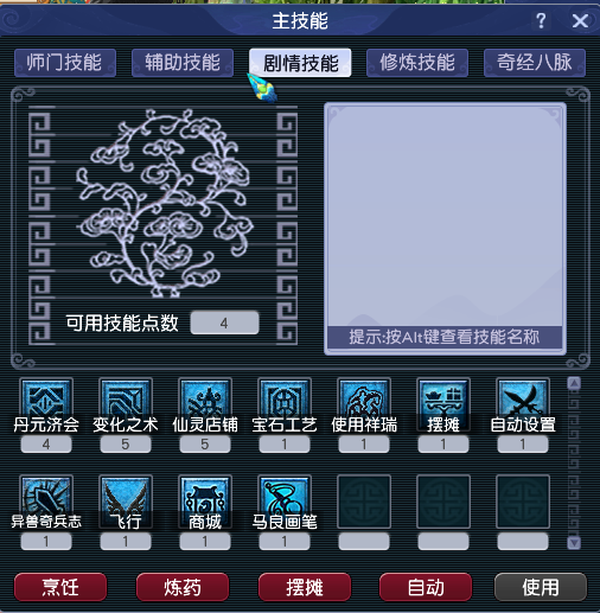Click the skill list scroll down arrow
Viewport: 600px width, 613px height.
pos(574,542)
